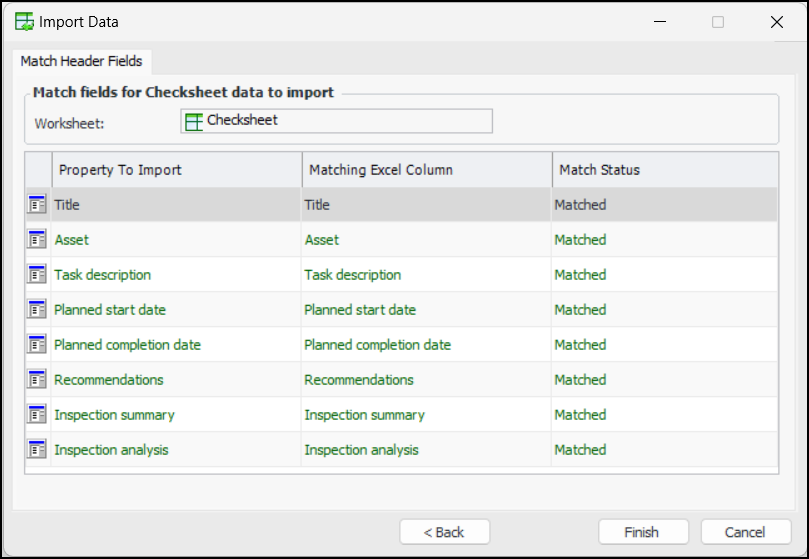
Task: Click the icon next to Inspection analysis
Action: click(37, 450)
